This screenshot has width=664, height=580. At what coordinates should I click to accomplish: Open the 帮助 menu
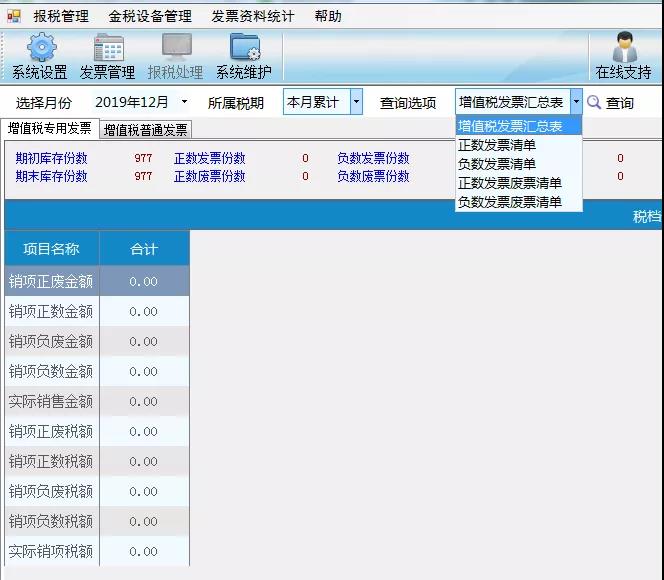click(x=327, y=16)
